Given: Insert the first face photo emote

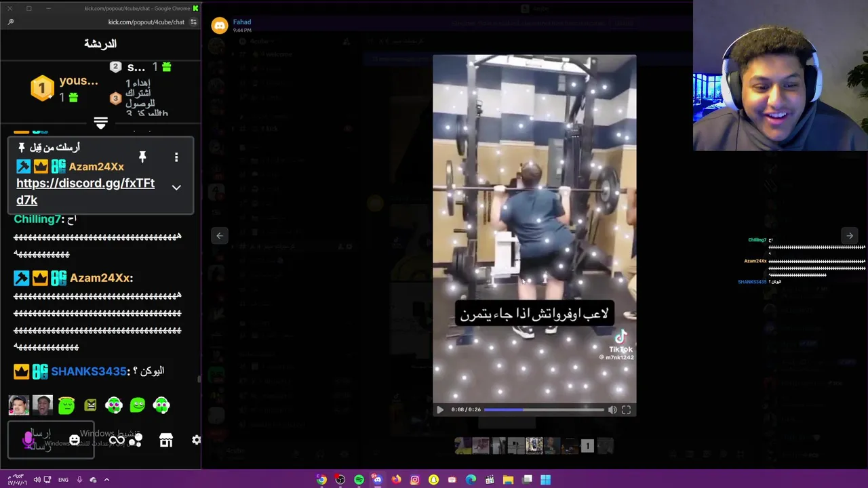Looking at the screenshot, I should pos(19,405).
